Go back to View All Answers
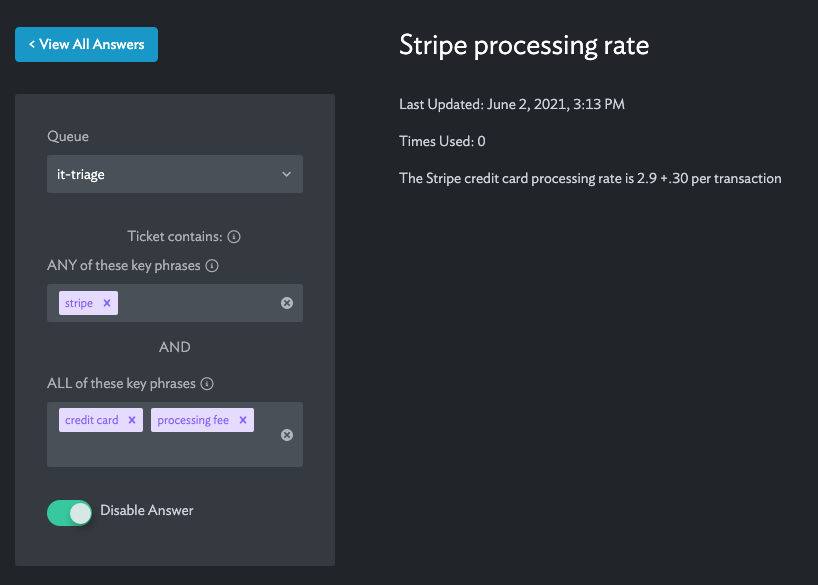The image size is (818, 585). click(x=87, y=44)
